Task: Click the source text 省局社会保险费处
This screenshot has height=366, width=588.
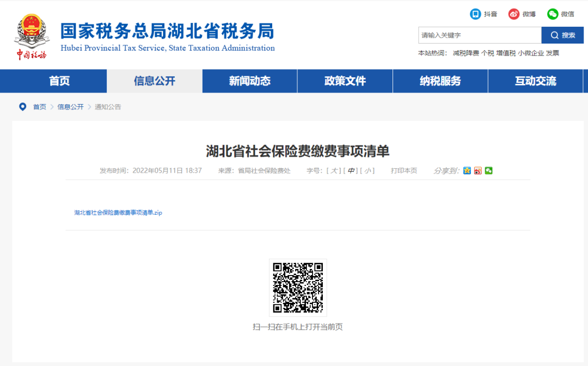Action: point(265,170)
